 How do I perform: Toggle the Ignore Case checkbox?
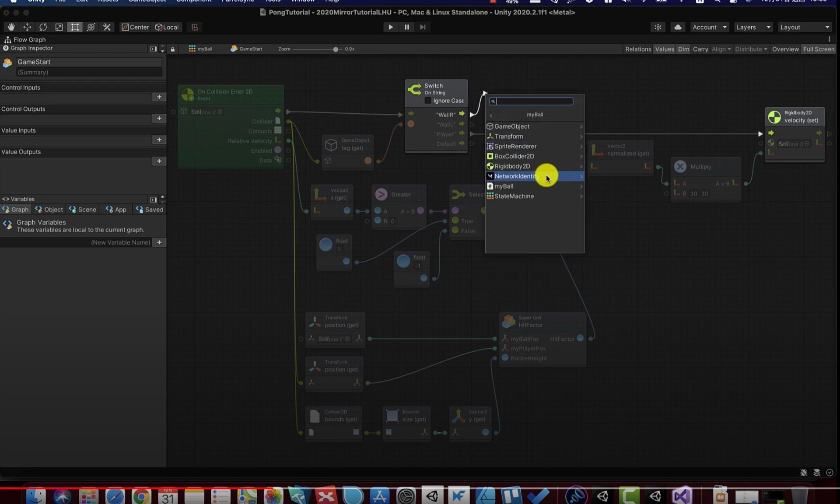point(428,101)
